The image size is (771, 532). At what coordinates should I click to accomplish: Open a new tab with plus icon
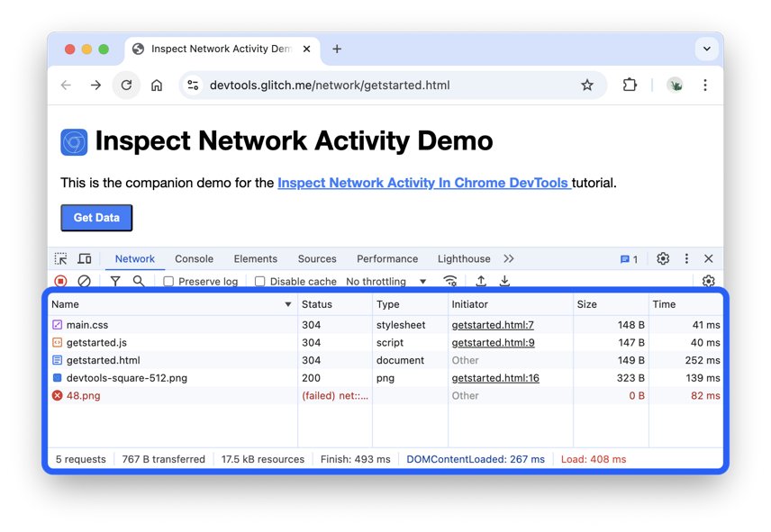point(337,49)
